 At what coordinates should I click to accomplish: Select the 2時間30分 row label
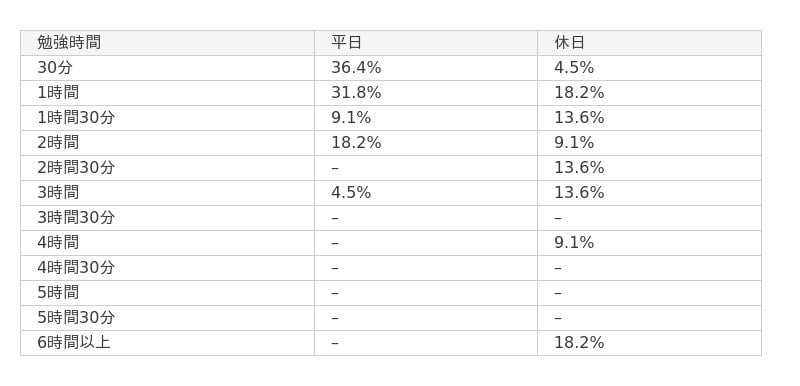pyautogui.click(x=76, y=167)
